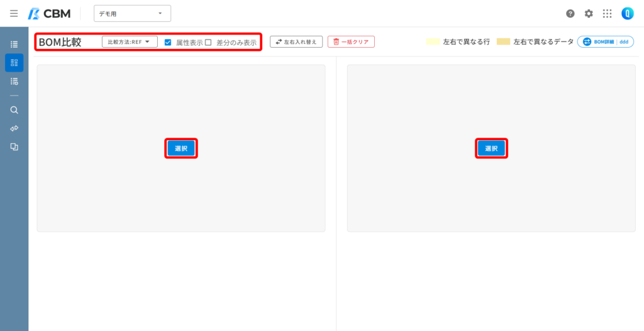Image resolution: width=644 pixels, height=331 pixels.
Task: Click the CBM logo
Action: tap(49, 14)
